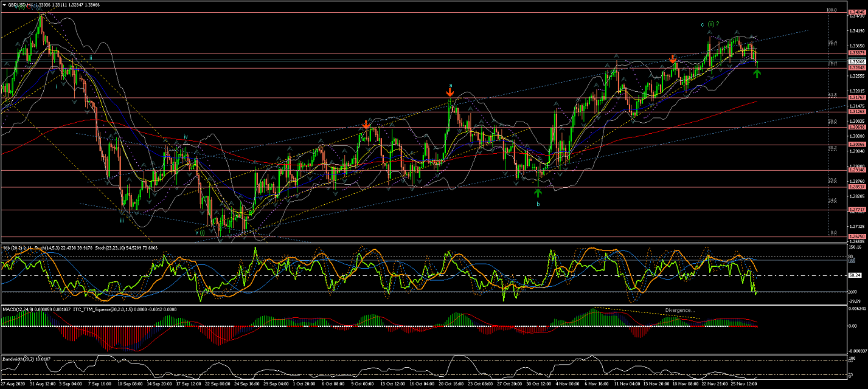This screenshot has height=389, width=868.
Task: Click the 100.0 Fibonacci level label
Action: [x=832, y=10]
